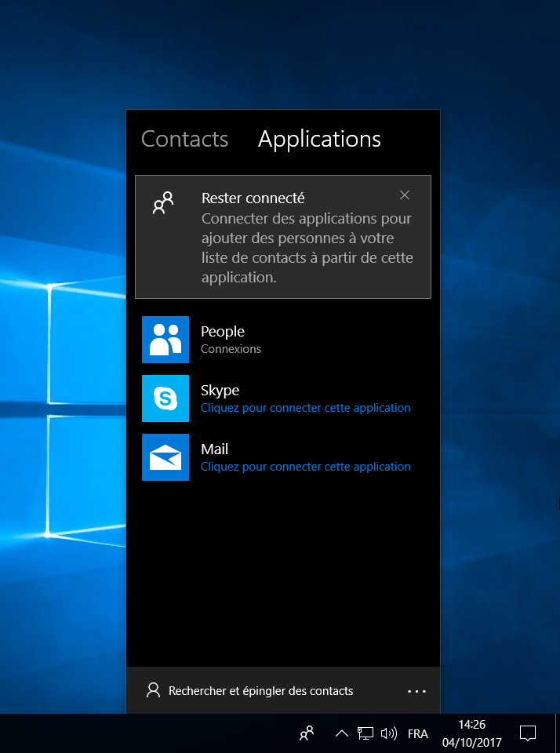Click the Mail envelope tile icon
The image size is (560, 753).
165,457
